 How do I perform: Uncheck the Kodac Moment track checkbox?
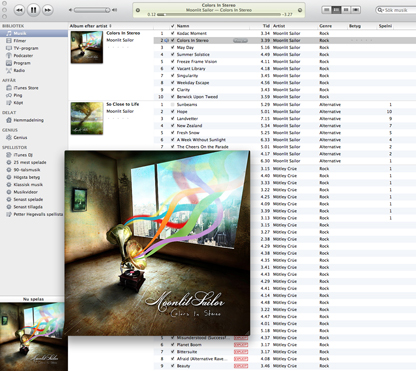[172, 33]
